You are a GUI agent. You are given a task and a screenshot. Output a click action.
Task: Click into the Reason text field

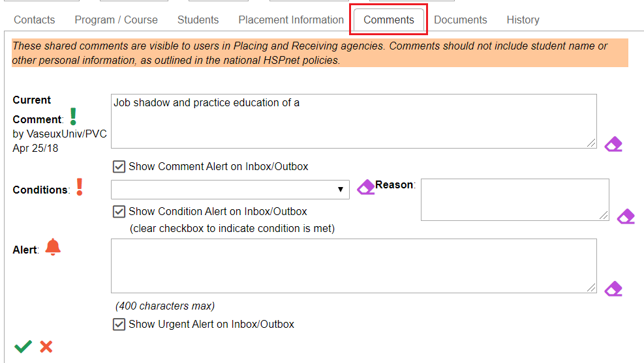(x=515, y=199)
